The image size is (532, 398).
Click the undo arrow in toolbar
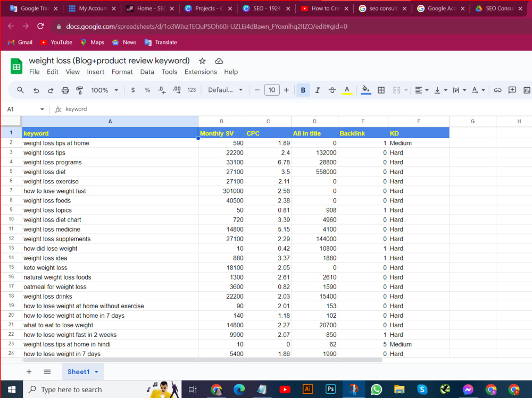[x=36, y=90]
